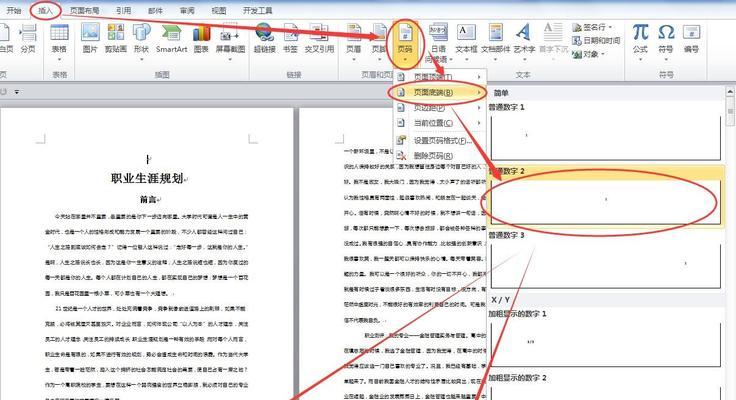Viewport: 736px width, 400px height.
Task: Switch to the 开发工具 ribbon tab
Action: tap(258, 10)
